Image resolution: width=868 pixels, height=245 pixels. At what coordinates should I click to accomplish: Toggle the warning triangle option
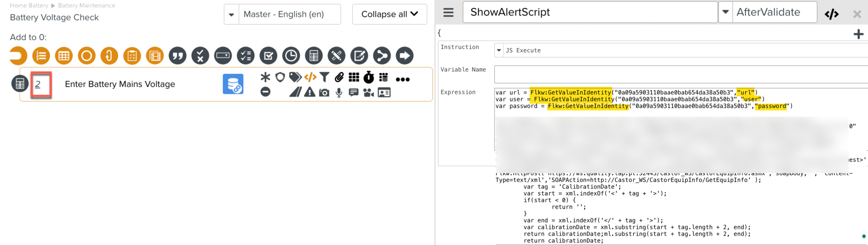coord(309,92)
